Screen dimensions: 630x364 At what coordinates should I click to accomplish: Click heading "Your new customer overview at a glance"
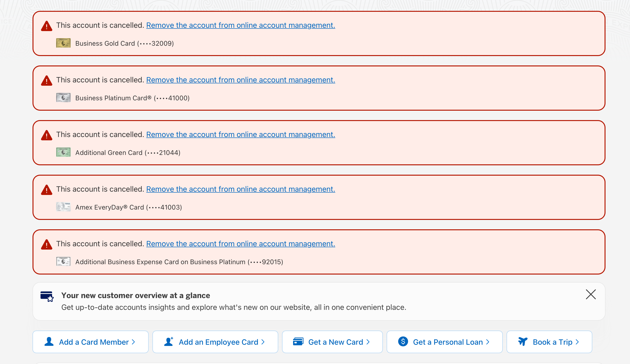tap(136, 295)
